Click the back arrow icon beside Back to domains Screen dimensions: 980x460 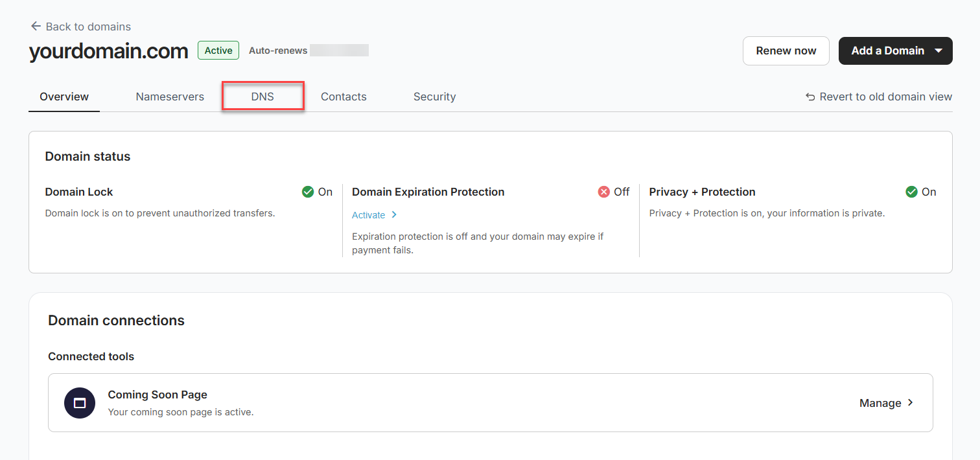click(36, 27)
